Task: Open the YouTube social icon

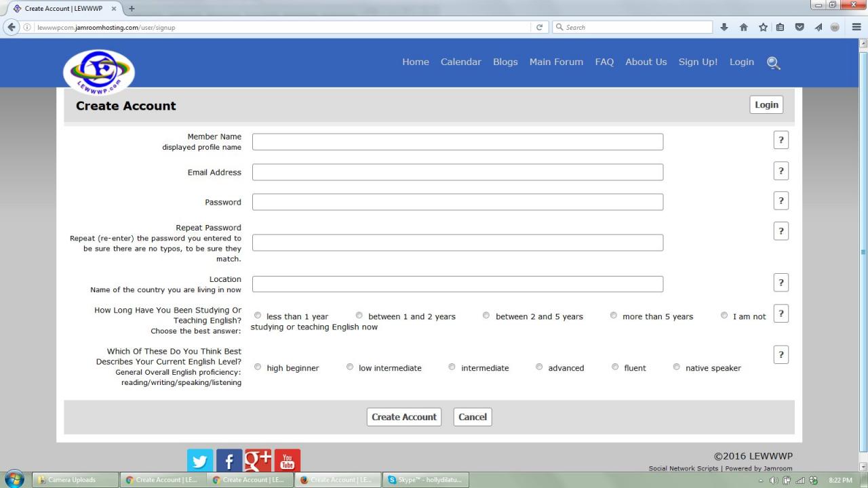Action: 288,461
